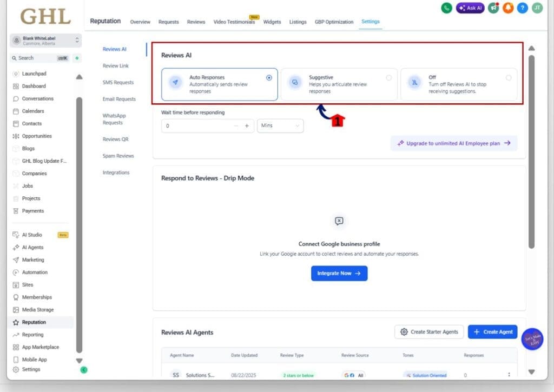This screenshot has width=554, height=392.
Task: Click the green collapse sidebar arrow button
Action: pyautogui.click(x=84, y=370)
